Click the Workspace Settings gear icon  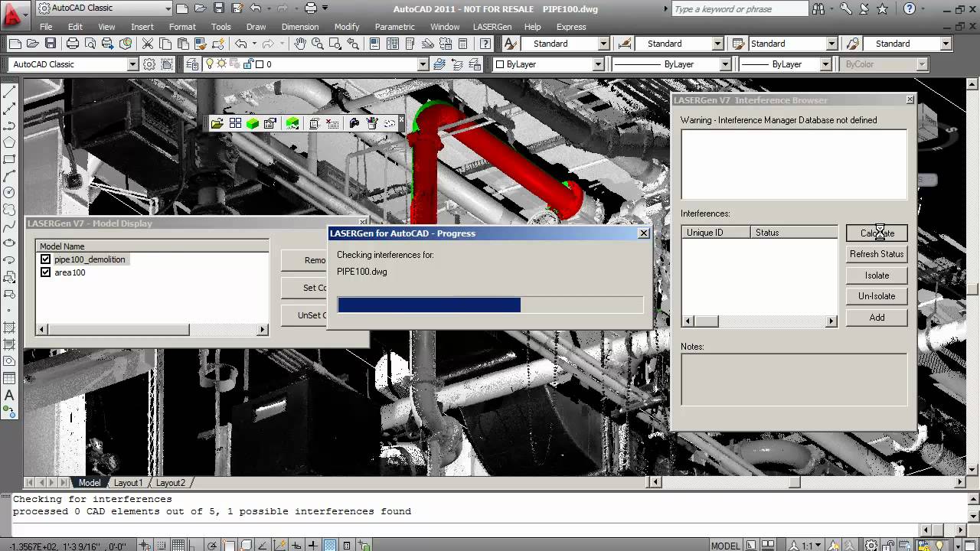click(149, 64)
